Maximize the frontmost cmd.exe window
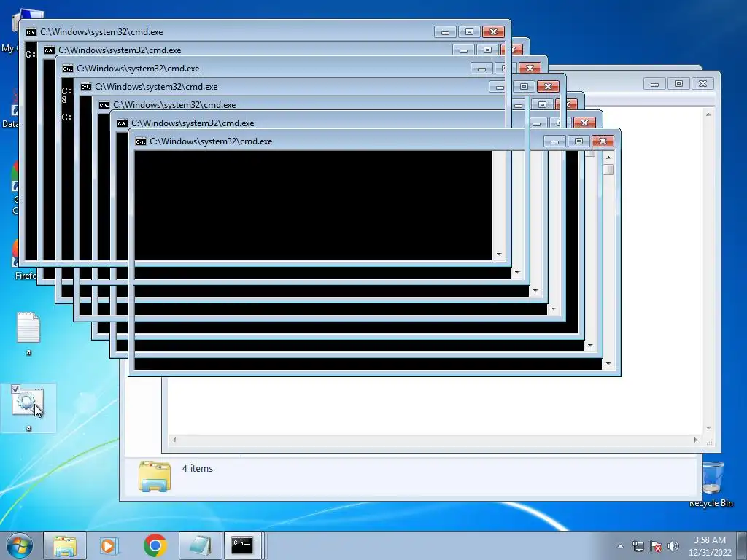The image size is (747, 560). point(578,141)
